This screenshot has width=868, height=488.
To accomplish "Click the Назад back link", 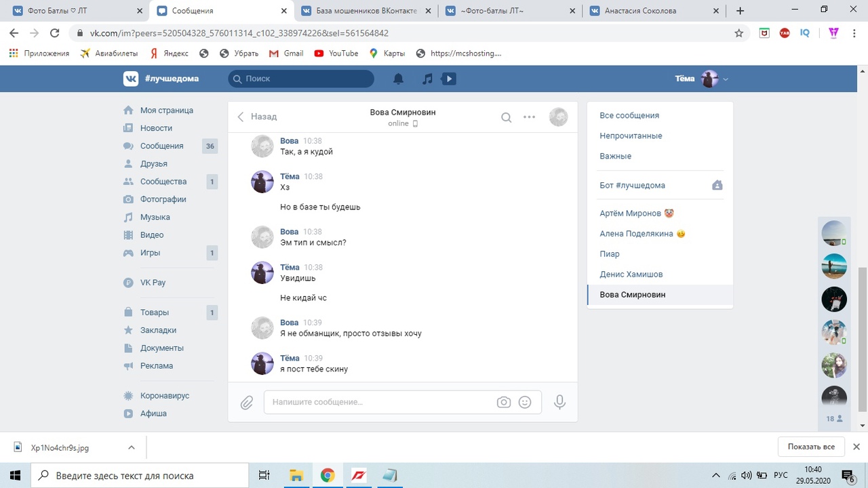I will [x=257, y=117].
